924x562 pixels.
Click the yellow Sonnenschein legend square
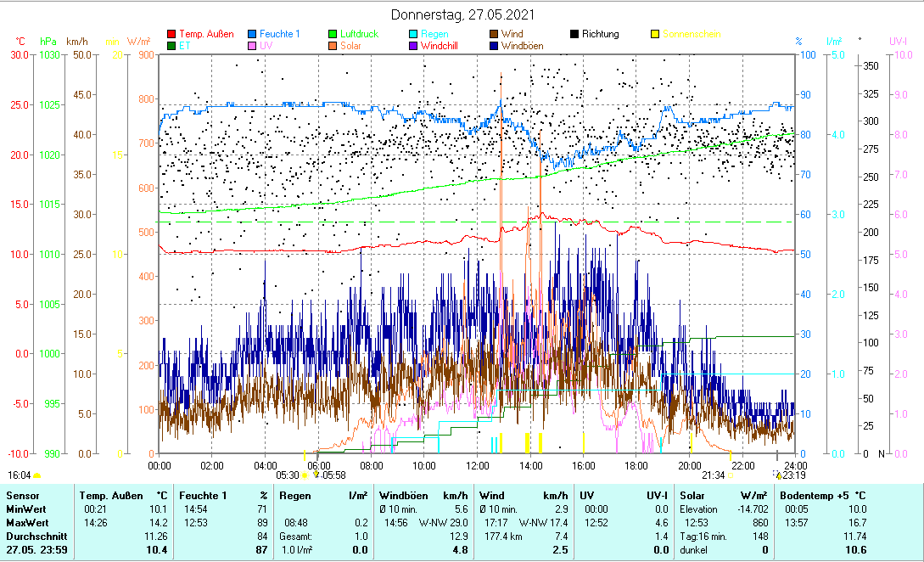tap(655, 34)
